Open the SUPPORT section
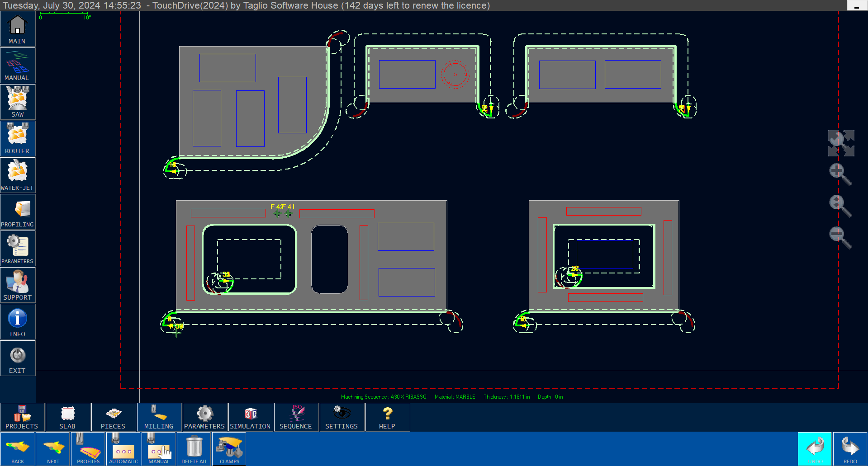The width and height of the screenshot is (868, 466). coord(18,285)
